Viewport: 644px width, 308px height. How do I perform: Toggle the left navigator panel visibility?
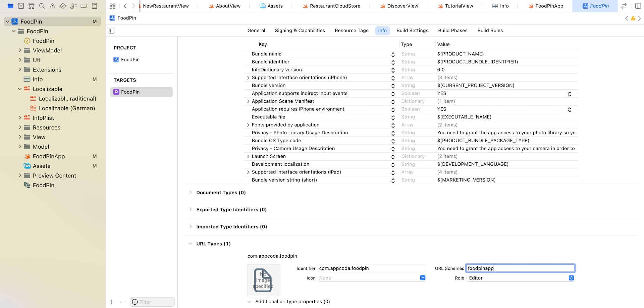pos(111,30)
